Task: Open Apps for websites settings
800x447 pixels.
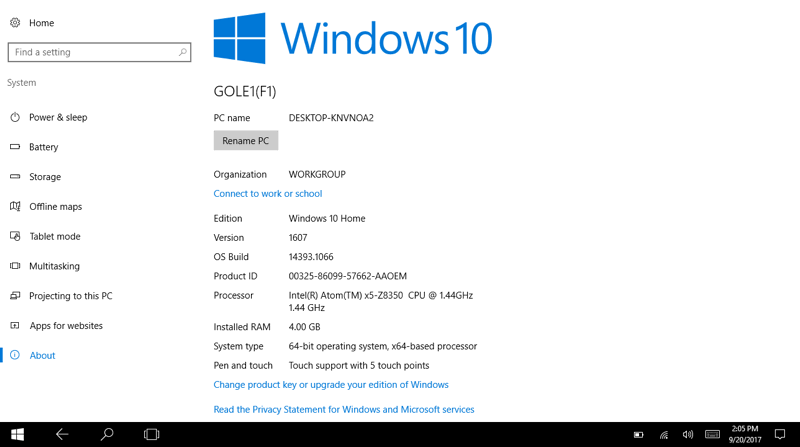Action: [x=65, y=326]
